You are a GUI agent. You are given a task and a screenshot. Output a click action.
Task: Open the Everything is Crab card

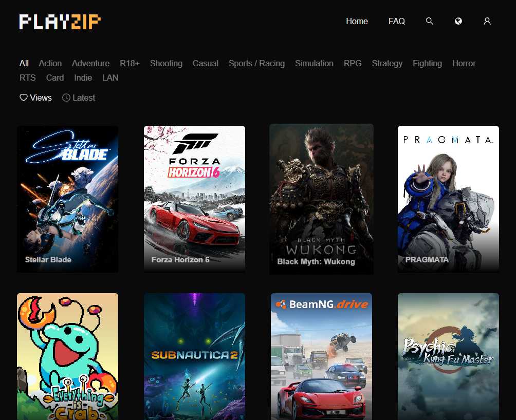tap(67, 356)
